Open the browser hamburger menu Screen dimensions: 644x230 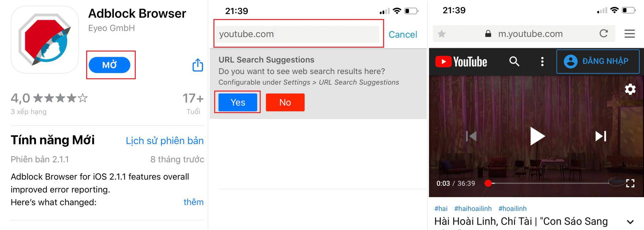630,34
